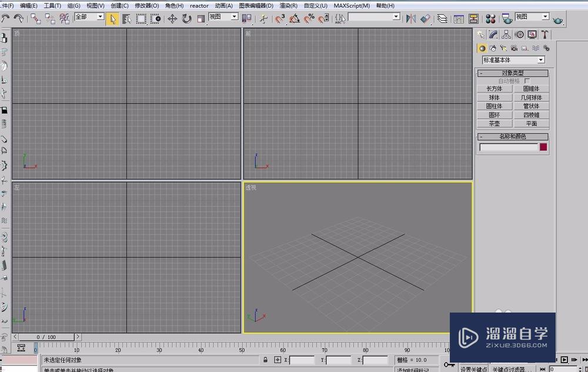The image size is (588, 372).
Task: Click 平面 plane button
Action: [532, 124]
